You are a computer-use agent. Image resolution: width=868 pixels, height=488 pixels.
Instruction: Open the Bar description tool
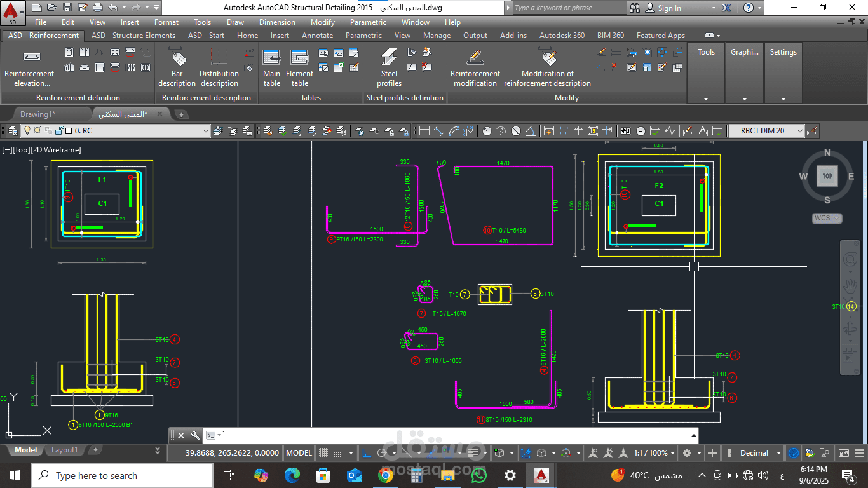pyautogui.click(x=177, y=67)
